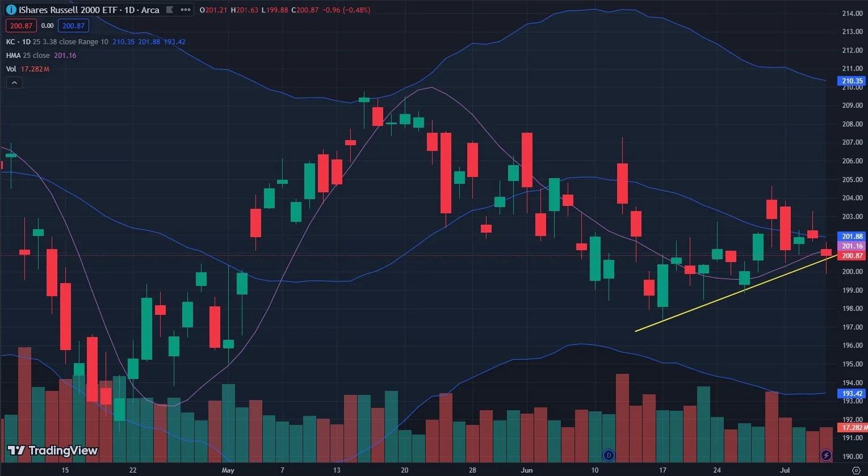Click the 0.00 spread value between price boxes
Screen dimensions: 868x476
point(48,26)
